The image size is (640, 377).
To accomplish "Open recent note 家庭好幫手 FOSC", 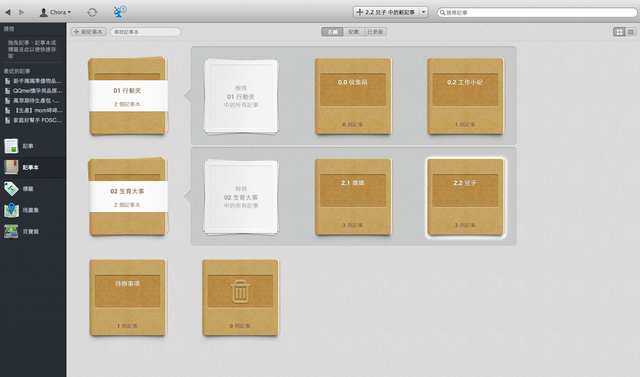I will [x=33, y=120].
